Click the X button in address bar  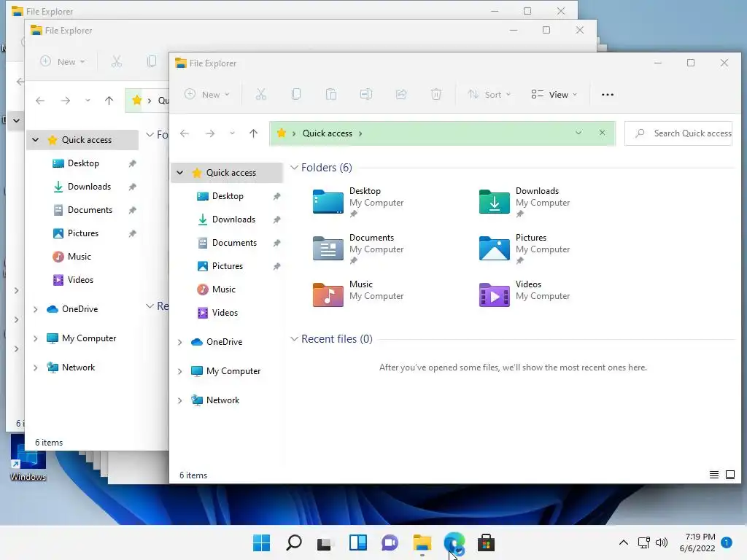pos(602,133)
